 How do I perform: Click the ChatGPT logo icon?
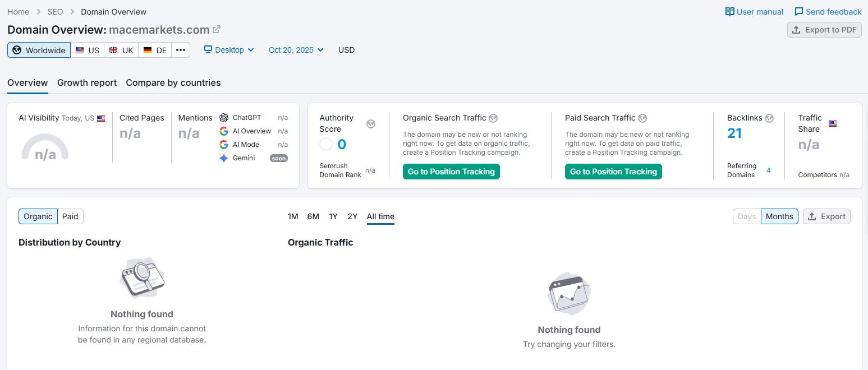pyautogui.click(x=224, y=118)
